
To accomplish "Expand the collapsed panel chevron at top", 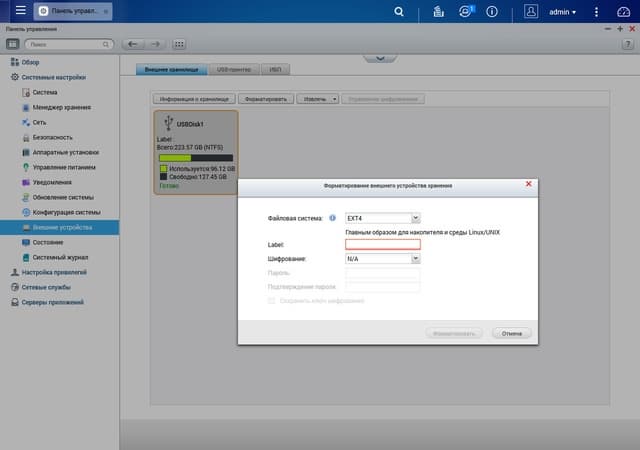I will (380, 58).
